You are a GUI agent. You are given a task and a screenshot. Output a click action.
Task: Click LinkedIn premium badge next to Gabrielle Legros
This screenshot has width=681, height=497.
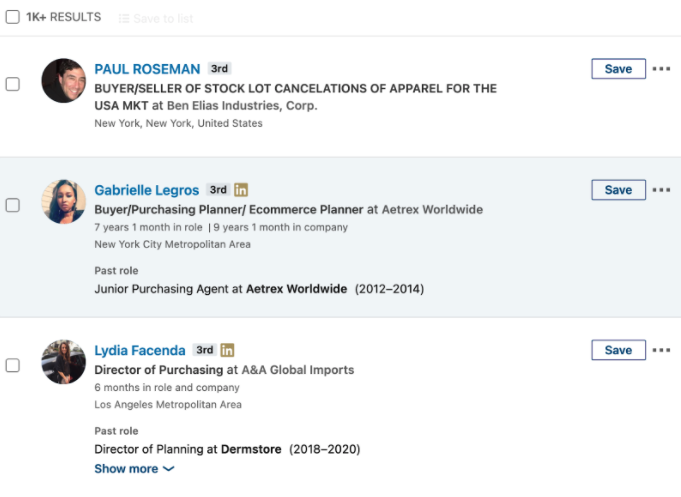click(241, 190)
